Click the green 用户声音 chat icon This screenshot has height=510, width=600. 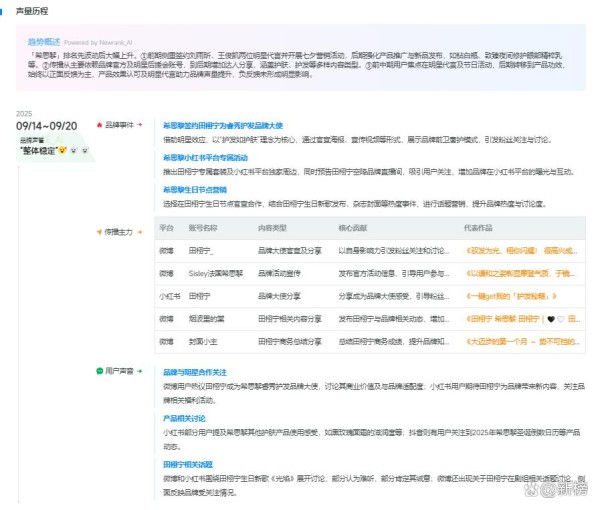click(x=99, y=370)
